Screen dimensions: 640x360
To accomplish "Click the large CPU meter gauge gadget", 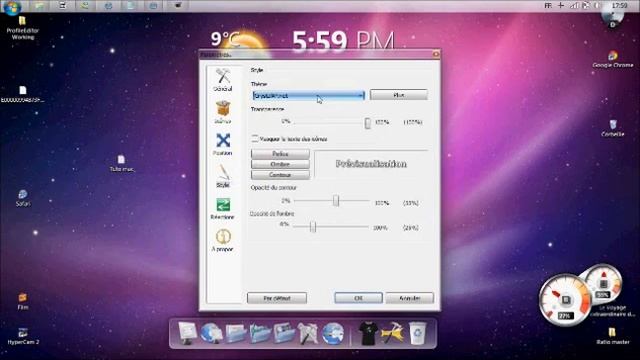I will pos(566,300).
